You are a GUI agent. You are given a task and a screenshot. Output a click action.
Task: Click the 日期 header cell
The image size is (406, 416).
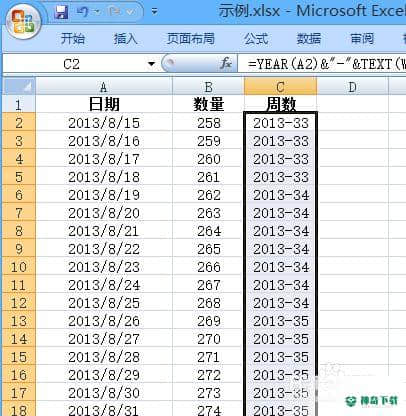(104, 104)
